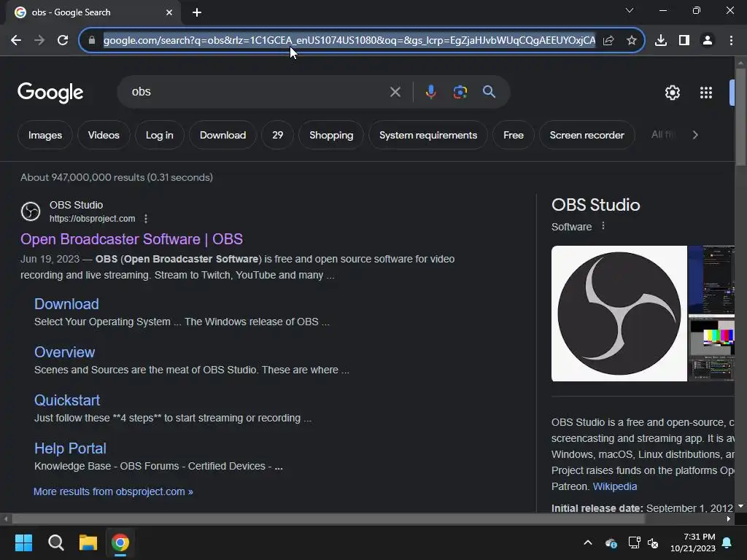Search by image with Google Lens icon
Viewport: 747px width, 560px height.
click(460, 92)
